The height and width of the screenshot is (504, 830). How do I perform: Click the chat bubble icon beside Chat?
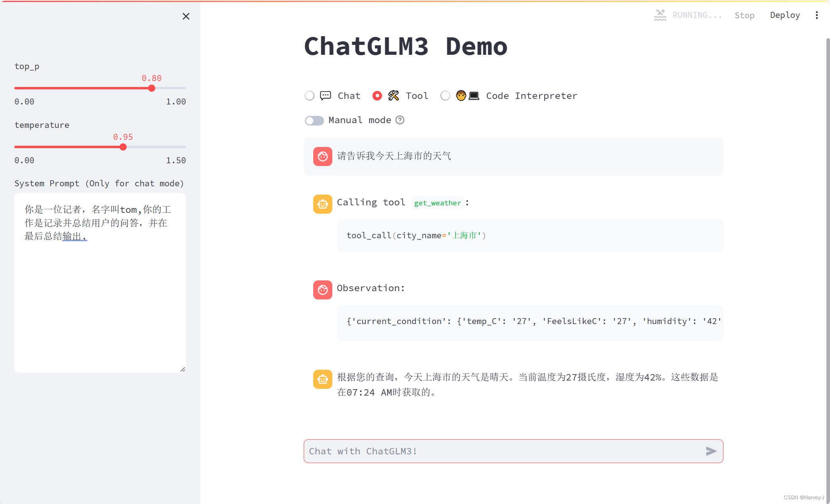click(x=326, y=96)
